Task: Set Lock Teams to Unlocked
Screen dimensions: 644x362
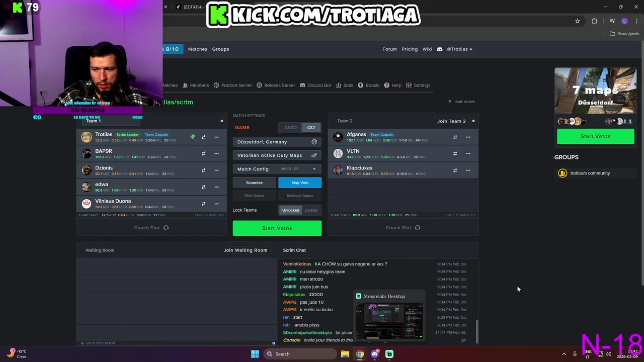Action: (290, 210)
